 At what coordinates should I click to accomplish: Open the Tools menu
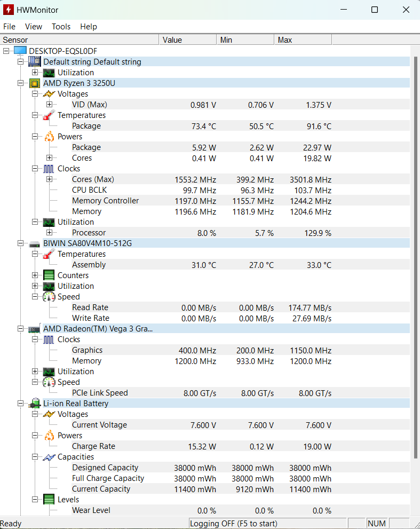tap(61, 27)
